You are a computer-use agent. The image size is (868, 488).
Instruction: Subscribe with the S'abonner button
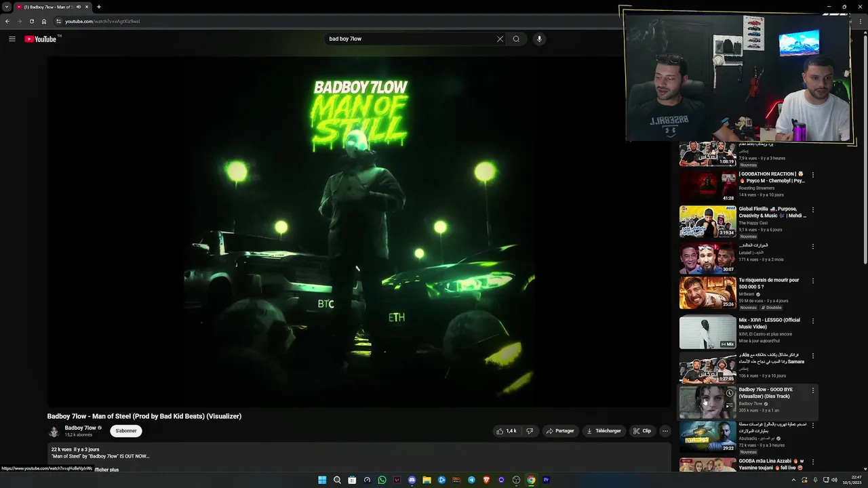pyautogui.click(x=126, y=430)
